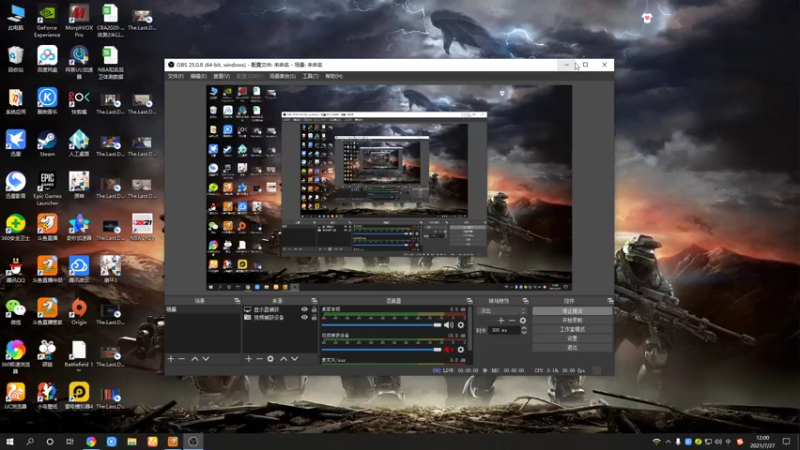Click the OBS preview canvas
The height and width of the screenshot is (450, 800).
[389, 188]
